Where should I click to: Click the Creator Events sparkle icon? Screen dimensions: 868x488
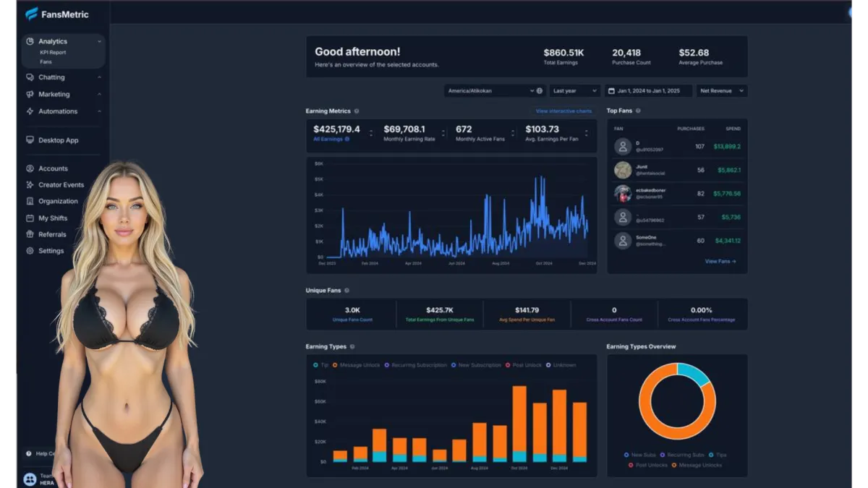coord(30,185)
